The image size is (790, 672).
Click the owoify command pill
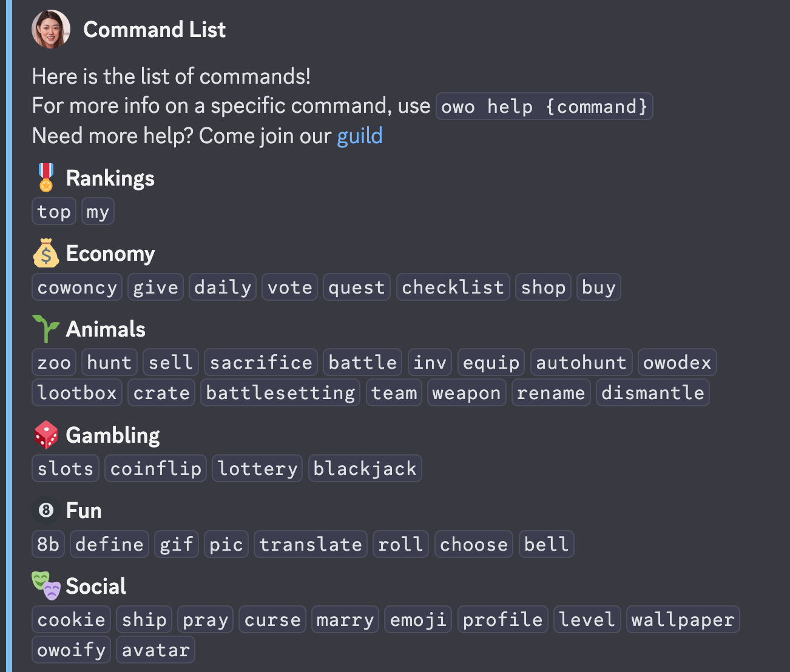[x=70, y=649]
